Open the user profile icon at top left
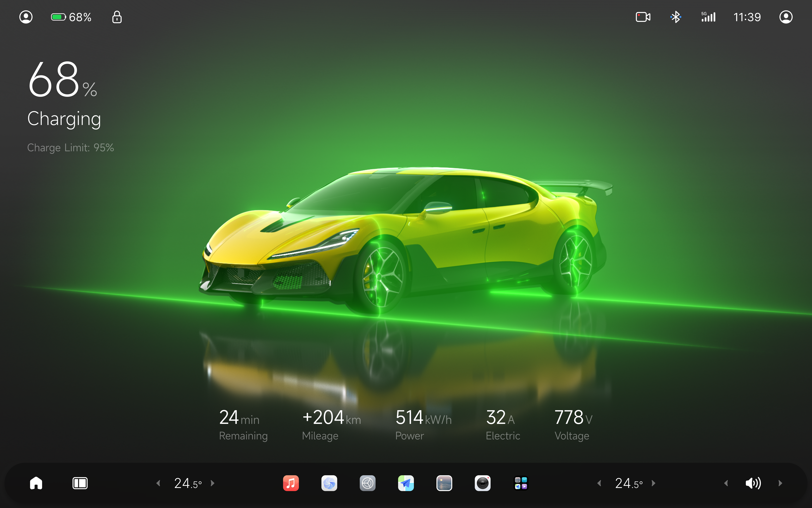The width and height of the screenshot is (812, 508). [x=26, y=17]
